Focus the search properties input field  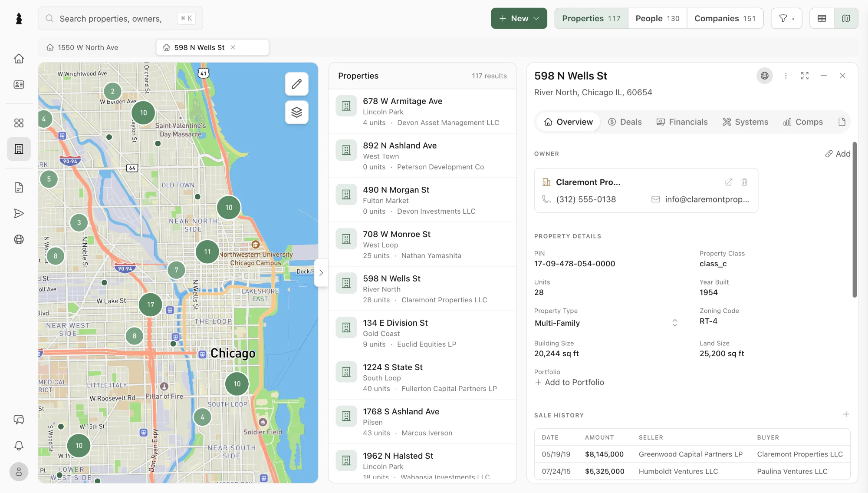coord(120,18)
